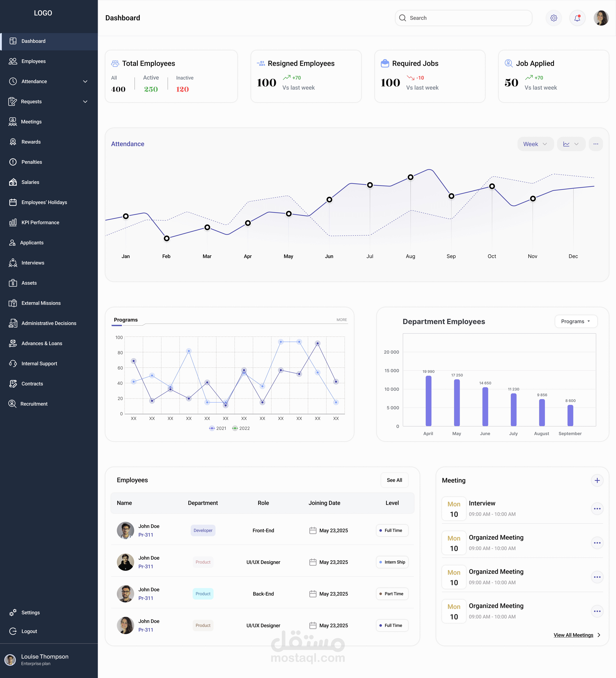This screenshot has height=678, width=616.
Task: Open the Resigned Employees card icon
Action: click(x=261, y=63)
